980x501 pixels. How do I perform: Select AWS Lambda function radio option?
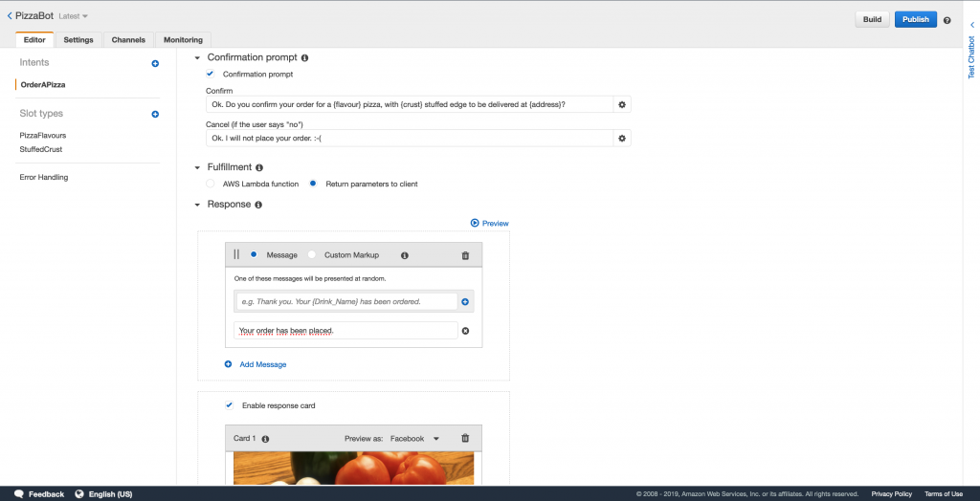(211, 184)
